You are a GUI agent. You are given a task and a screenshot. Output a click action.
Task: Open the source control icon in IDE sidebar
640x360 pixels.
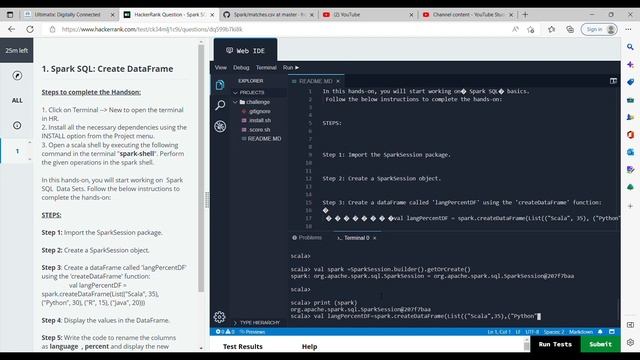click(220, 126)
